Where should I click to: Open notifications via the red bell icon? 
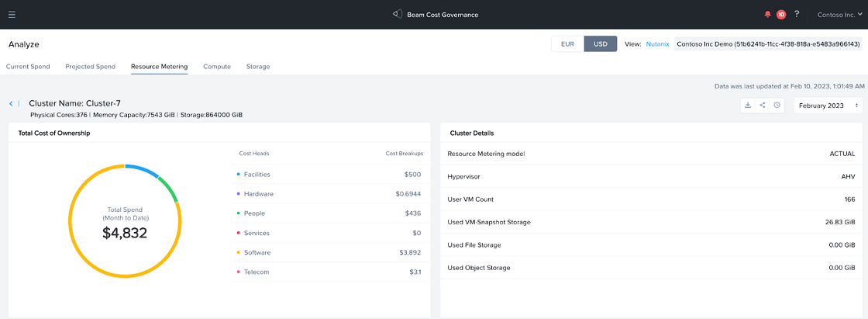coord(767,15)
